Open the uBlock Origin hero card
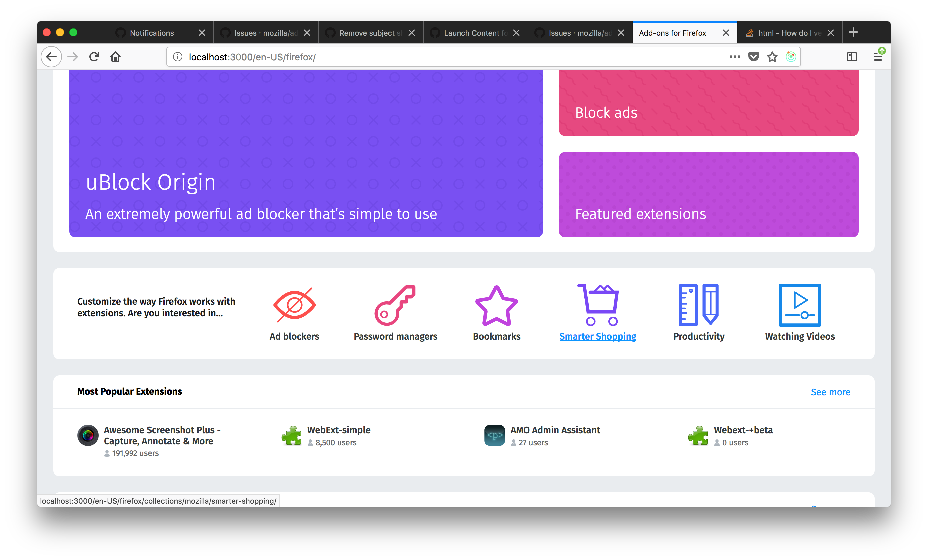The height and width of the screenshot is (560, 928). [306, 154]
